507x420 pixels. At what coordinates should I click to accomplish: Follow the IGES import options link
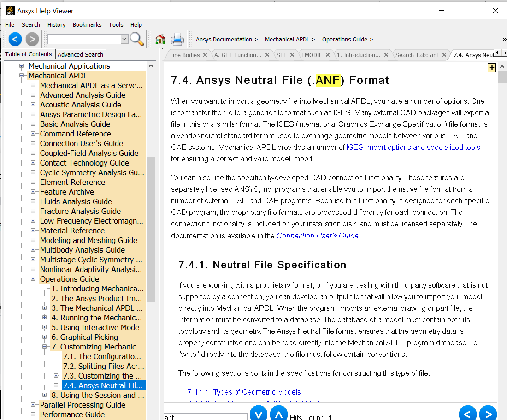click(x=413, y=148)
